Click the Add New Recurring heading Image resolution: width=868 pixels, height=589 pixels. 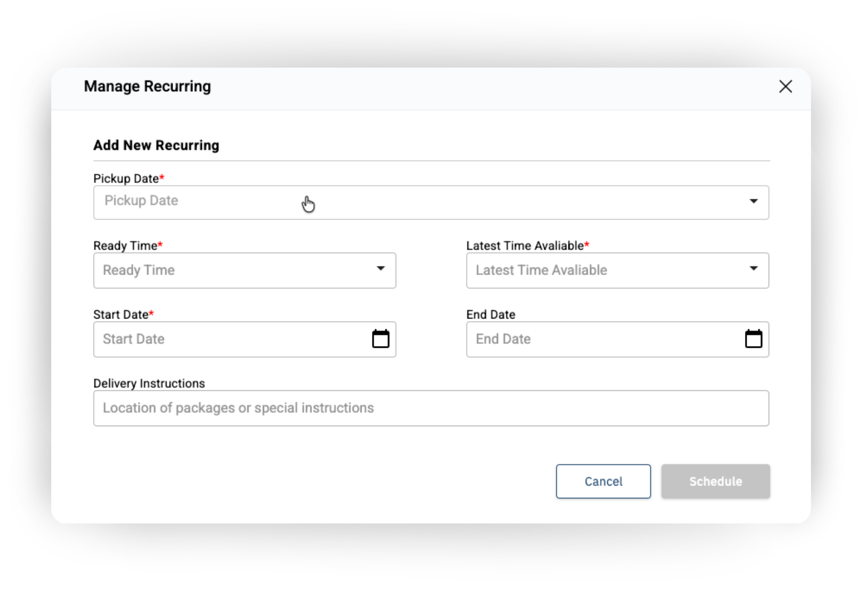(156, 145)
